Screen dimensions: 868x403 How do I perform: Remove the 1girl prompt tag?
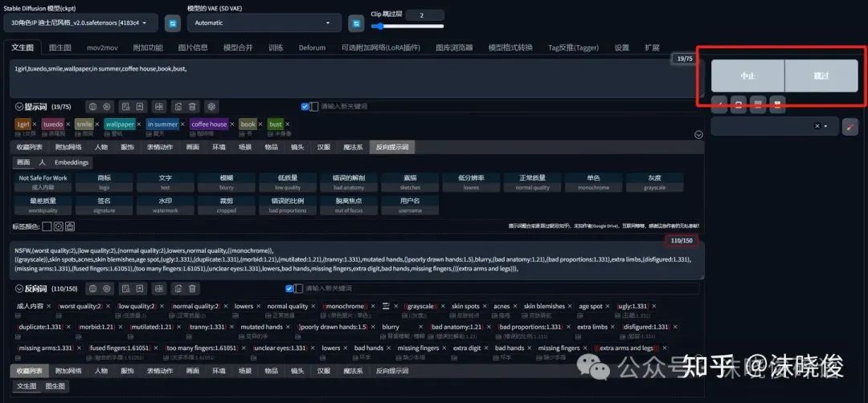[x=35, y=124]
